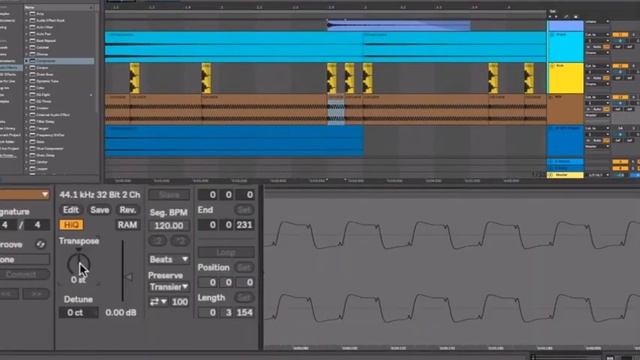Screen dimensions: 640x360
Task: Toggle the yellow track activator button
Action: click(620, 66)
